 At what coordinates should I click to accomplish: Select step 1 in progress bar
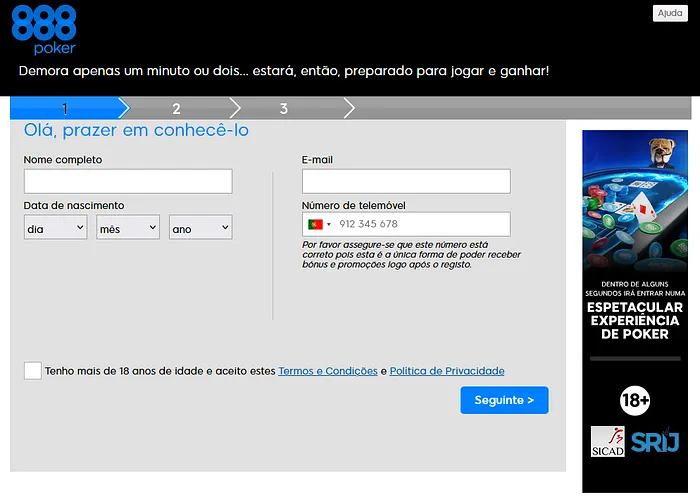[x=65, y=108]
